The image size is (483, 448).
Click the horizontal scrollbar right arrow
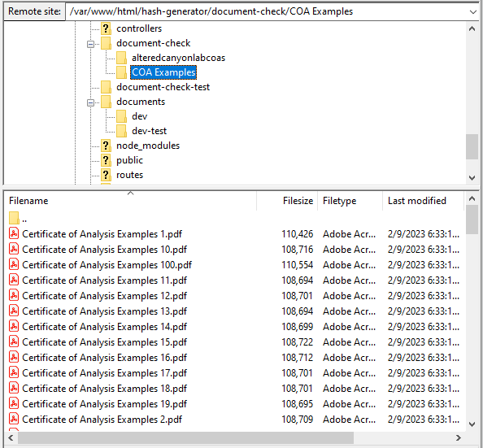[x=458, y=437]
